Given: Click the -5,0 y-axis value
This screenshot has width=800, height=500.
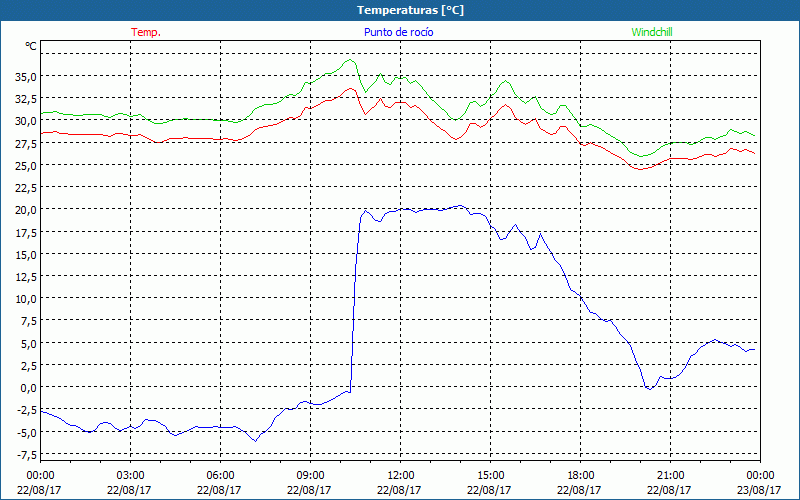Looking at the screenshot, I should [x=27, y=432].
